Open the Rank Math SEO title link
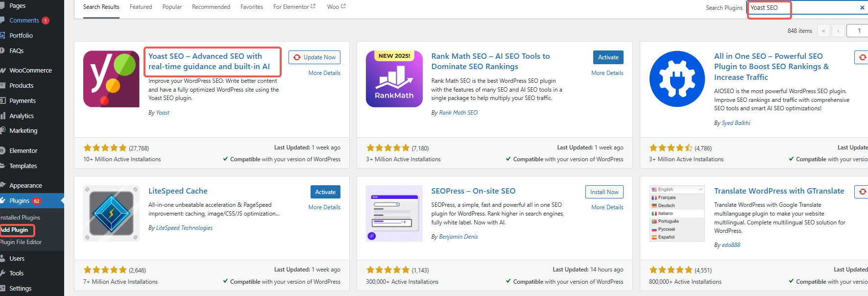 (490, 61)
